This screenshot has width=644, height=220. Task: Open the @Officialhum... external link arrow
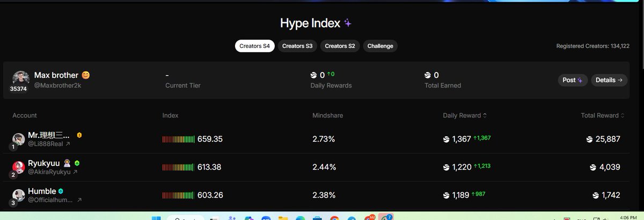click(x=79, y=200)
